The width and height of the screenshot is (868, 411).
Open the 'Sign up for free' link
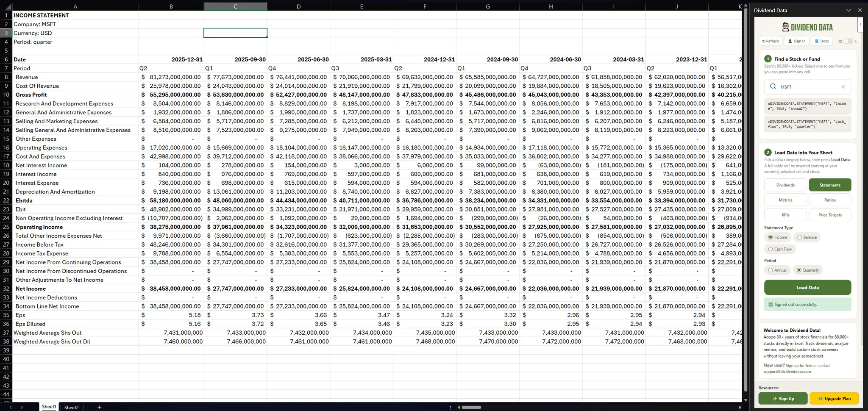(799, 365)
